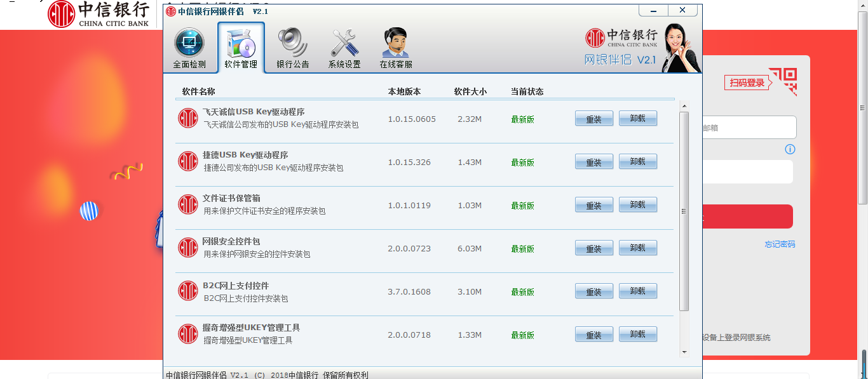Viewport: 868px width, 379px height.
Task: Click the logo icon beside 网银安全控件包
Action: click(188, 248)
